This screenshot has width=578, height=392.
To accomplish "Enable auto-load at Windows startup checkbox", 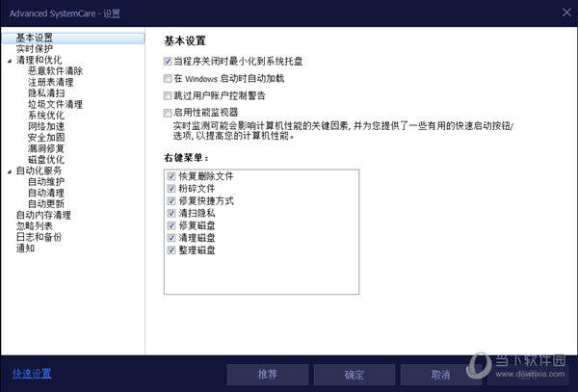I will click(x=168, y=78).
